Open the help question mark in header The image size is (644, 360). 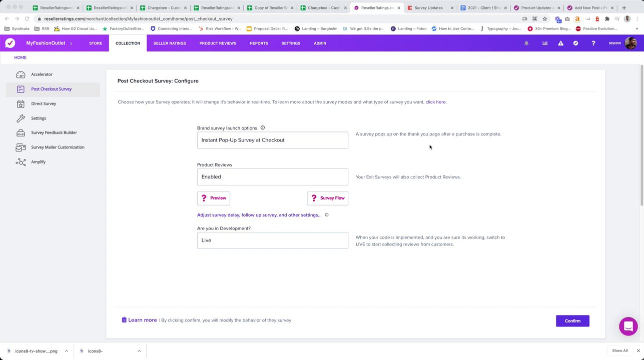[593, 43]
